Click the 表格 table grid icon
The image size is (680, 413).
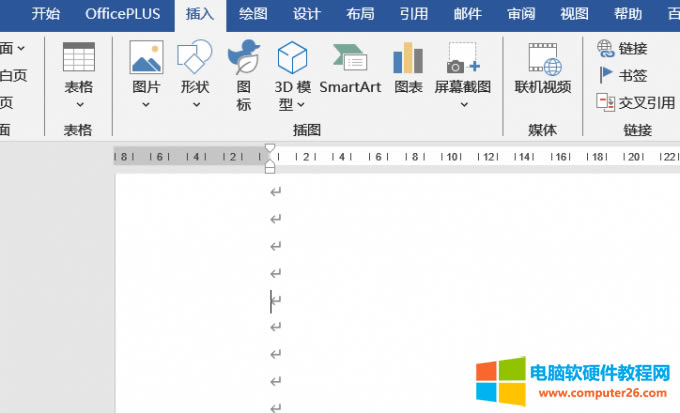click(78, 58)
